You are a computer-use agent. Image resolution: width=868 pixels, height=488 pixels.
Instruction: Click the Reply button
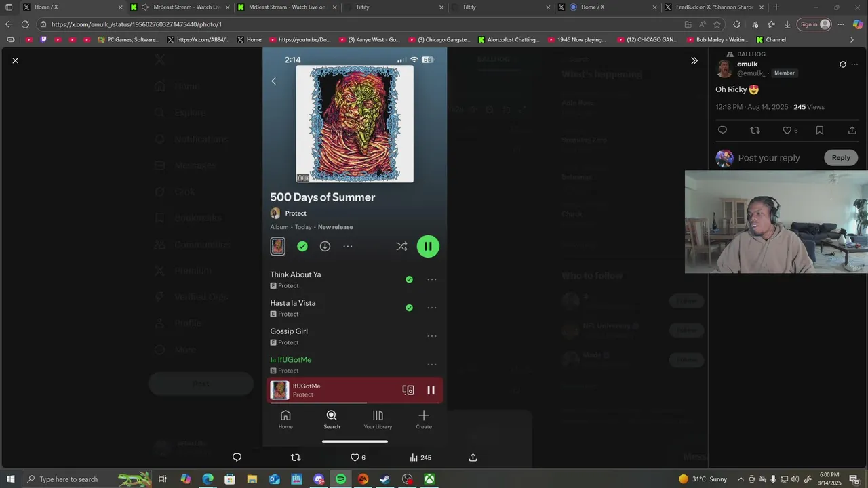pos(841,158)
